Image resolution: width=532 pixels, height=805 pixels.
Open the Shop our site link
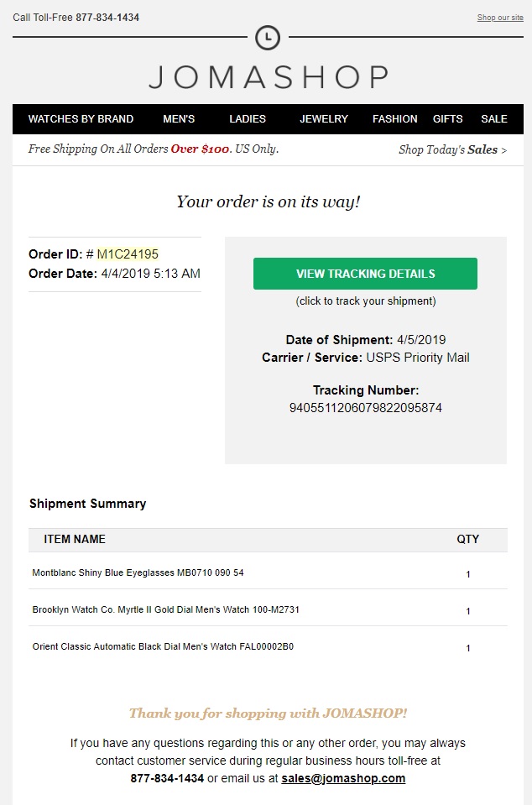(x=500, y=18)
